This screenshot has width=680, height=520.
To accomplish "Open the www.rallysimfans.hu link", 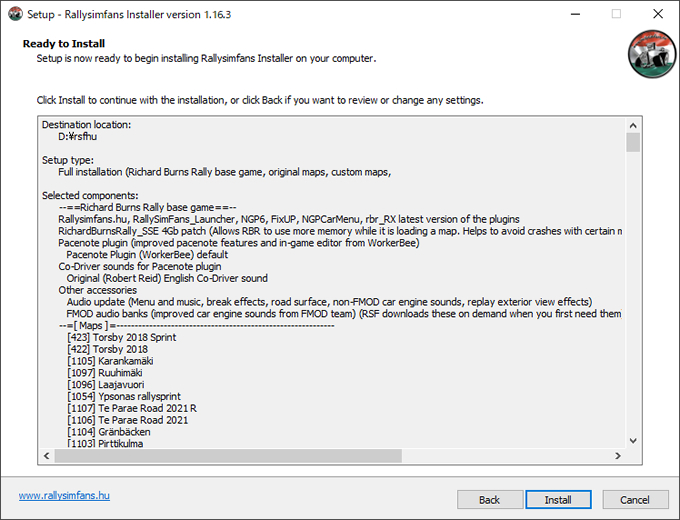I will coord(64,495).
